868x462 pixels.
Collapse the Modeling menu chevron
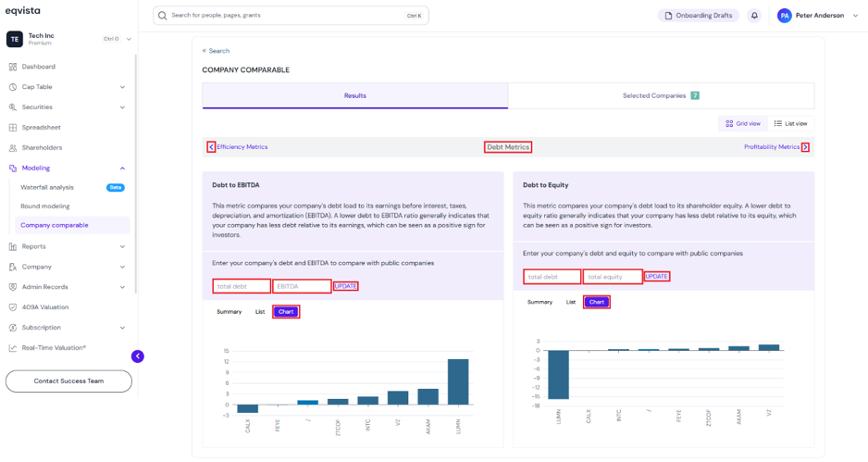pos(122,168)
